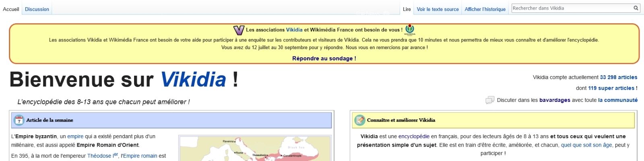
Task: Click the Vikidia V logo in banner
Action: 239,30
